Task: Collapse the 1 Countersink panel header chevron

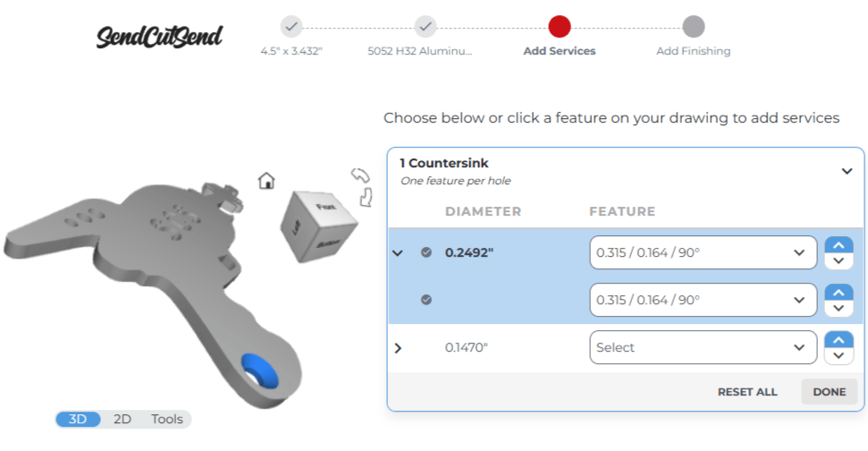Action: (847, 171)
